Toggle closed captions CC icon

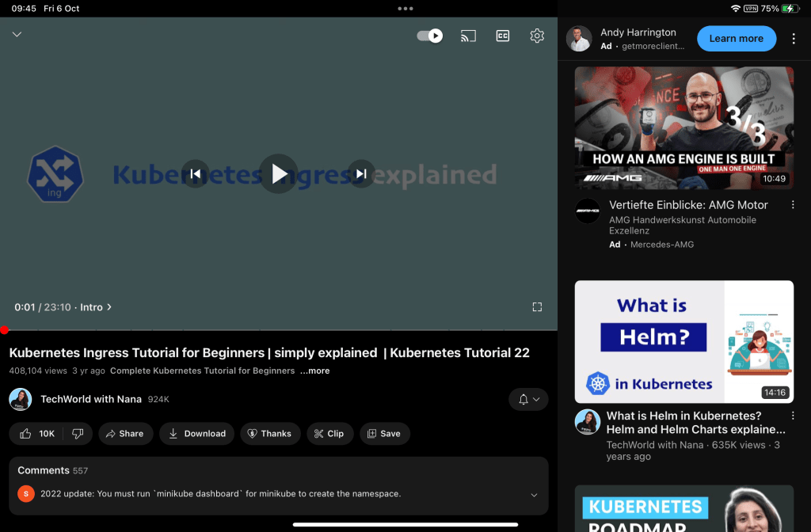(x=503, y=36)
